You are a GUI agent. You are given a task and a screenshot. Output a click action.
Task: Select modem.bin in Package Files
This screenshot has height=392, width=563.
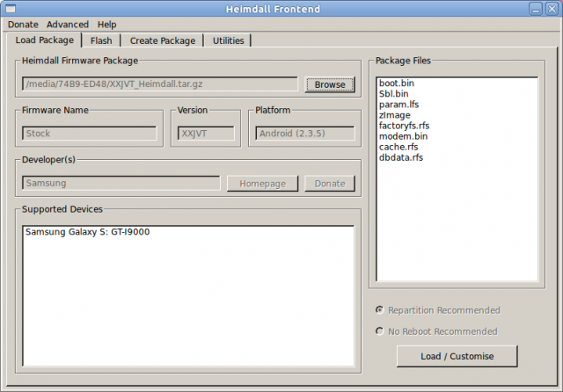pyautogui.click(x=403, y=136)
